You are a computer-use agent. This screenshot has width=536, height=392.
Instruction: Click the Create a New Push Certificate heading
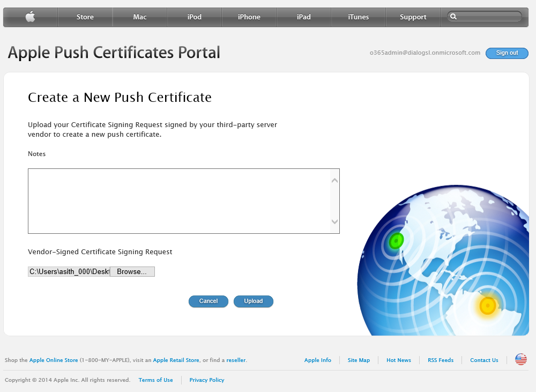[120, 98]
